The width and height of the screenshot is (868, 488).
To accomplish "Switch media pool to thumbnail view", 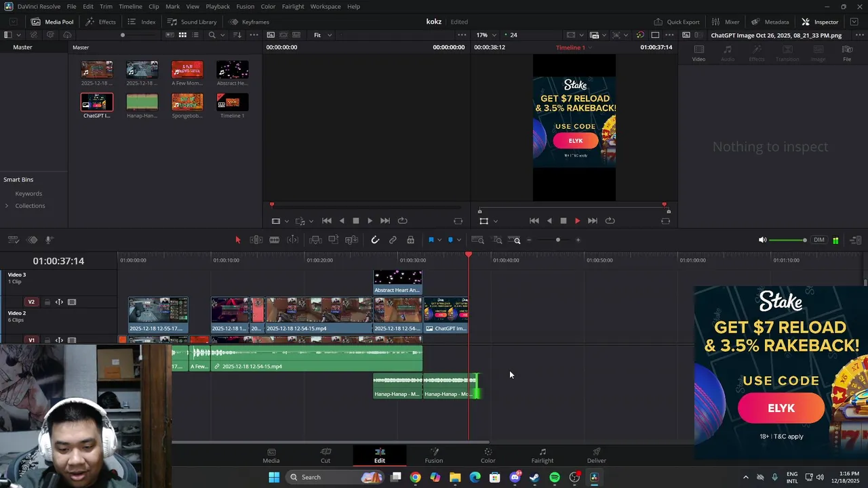I will [x=182, y=35].
